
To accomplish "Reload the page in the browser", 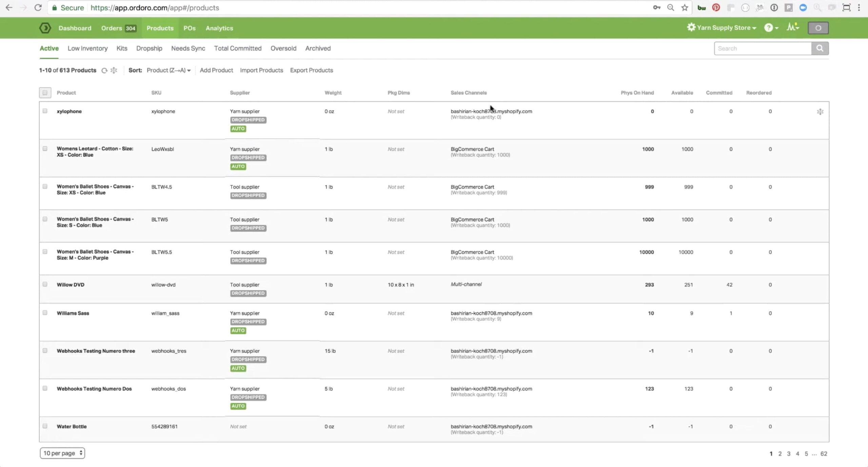I will pyautogui.click(x=38, y=7).
